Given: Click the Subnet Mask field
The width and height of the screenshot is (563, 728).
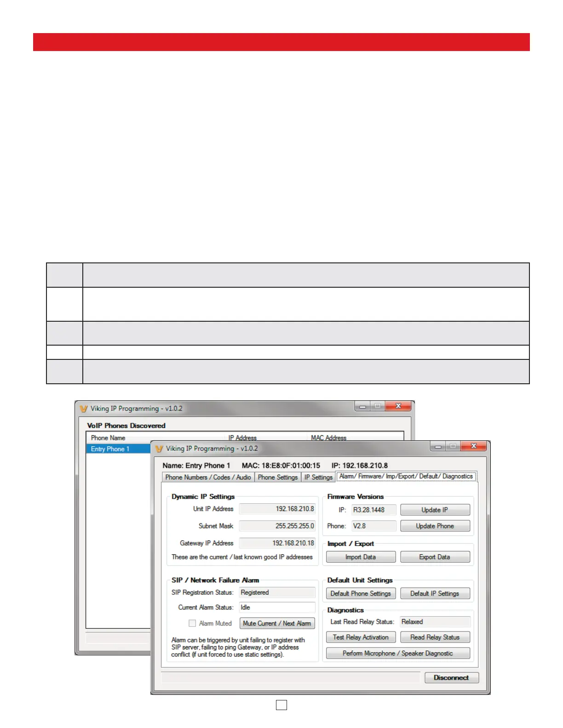Looking at the screenshot, I should click(277, 526).
